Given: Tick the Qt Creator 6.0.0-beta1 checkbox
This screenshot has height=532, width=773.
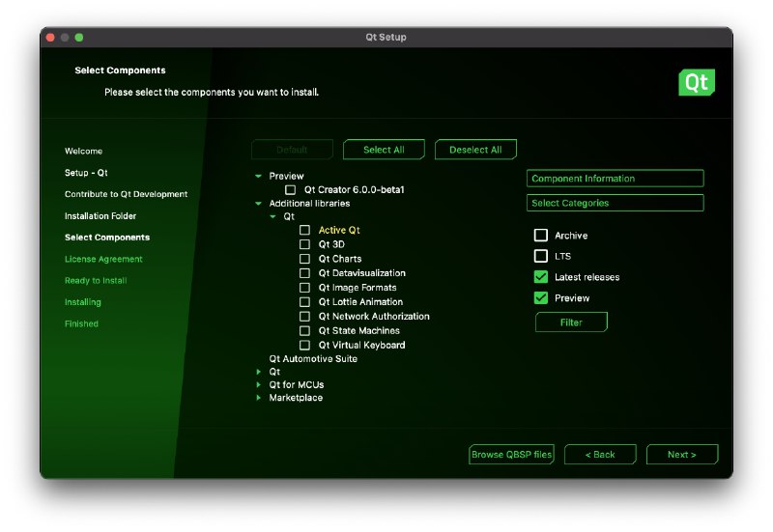Looking at the screenshot, I should tap(291, 189).
